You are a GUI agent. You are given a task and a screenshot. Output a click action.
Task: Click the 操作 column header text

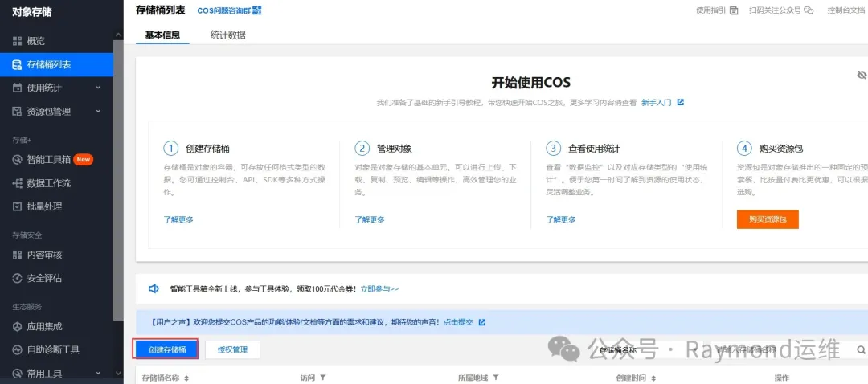[782, 378]
